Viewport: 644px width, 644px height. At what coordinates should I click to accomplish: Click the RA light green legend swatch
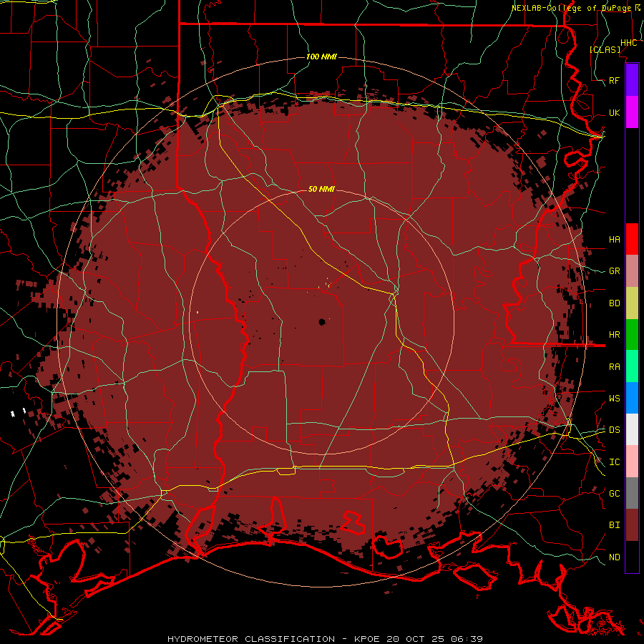(x=632, y=366)
